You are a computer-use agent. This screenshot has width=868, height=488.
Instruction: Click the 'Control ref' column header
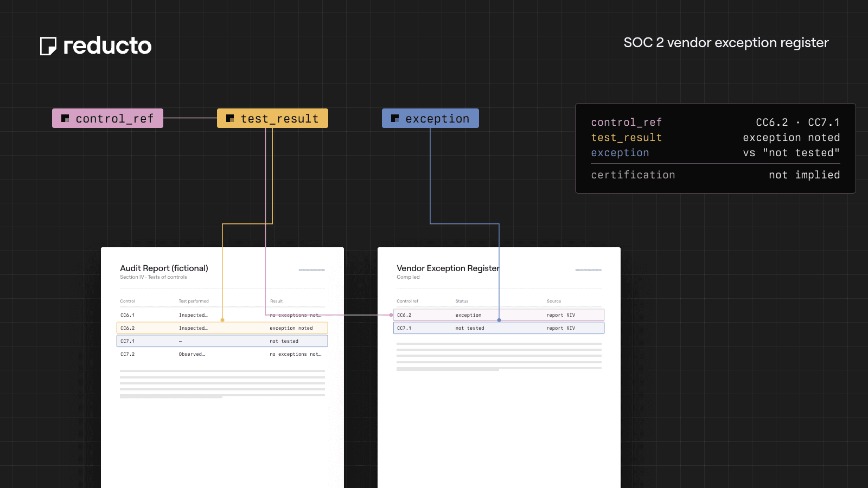(407, 301)
